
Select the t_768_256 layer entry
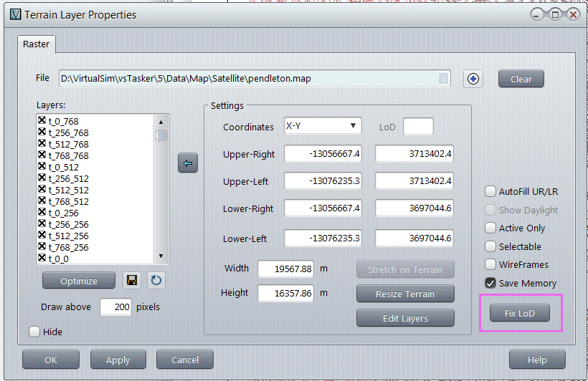pyautogui.click(x=68, y=247)
